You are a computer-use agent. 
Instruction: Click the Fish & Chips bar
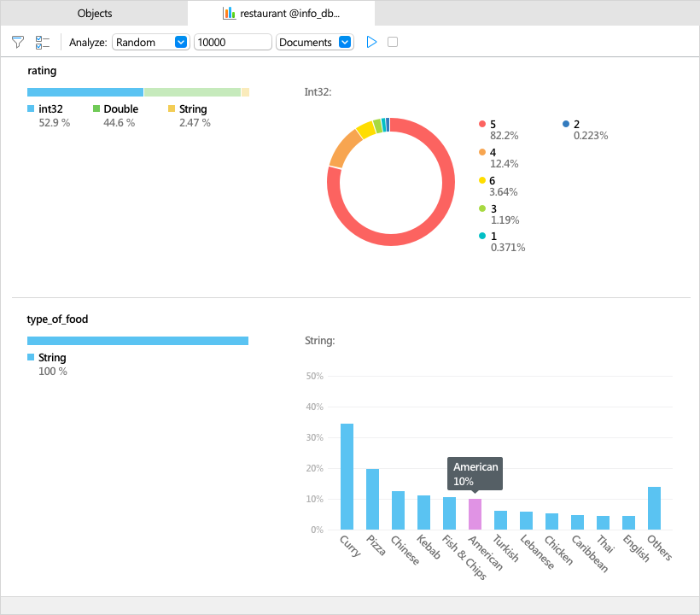(x=449, y=513)
